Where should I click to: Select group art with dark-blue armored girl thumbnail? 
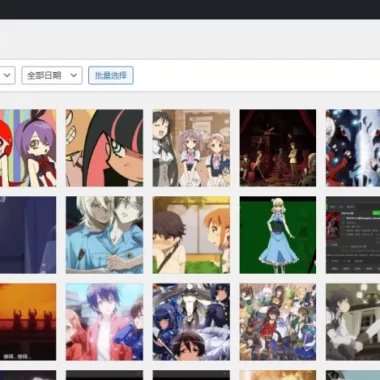pos(191,322)
